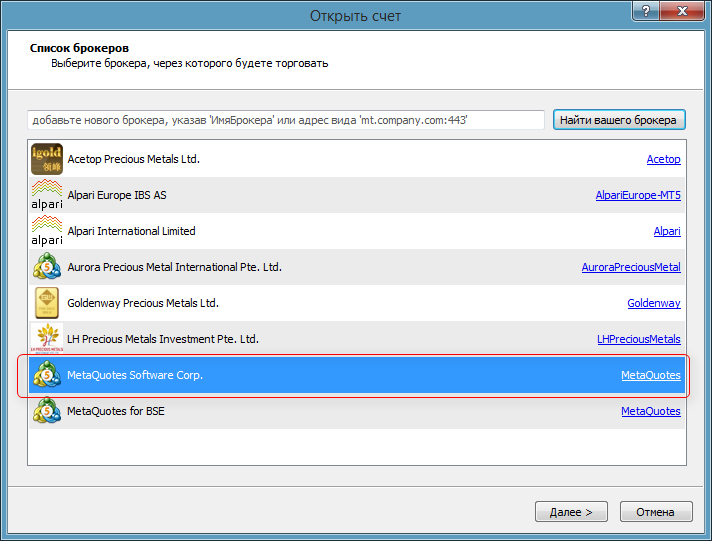Click Alpari International Limited logo icon
This screenshot has width=712, height=541.
tap(47, 231)
